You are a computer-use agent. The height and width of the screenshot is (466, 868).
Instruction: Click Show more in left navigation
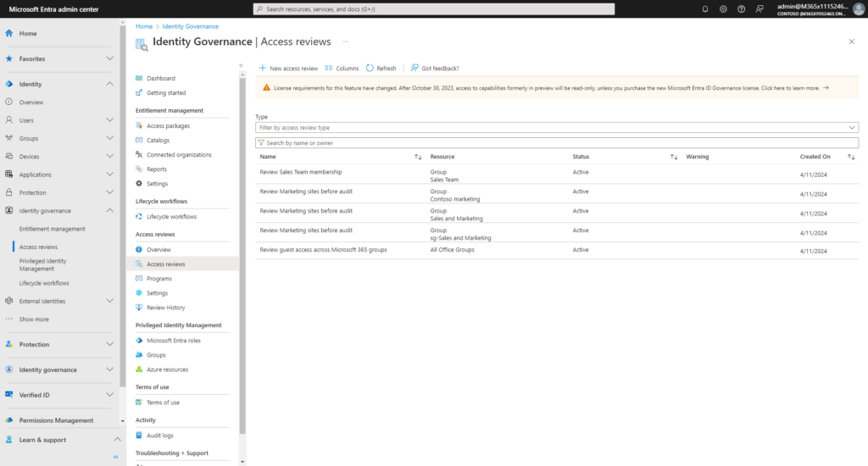[x=34, y=319]
